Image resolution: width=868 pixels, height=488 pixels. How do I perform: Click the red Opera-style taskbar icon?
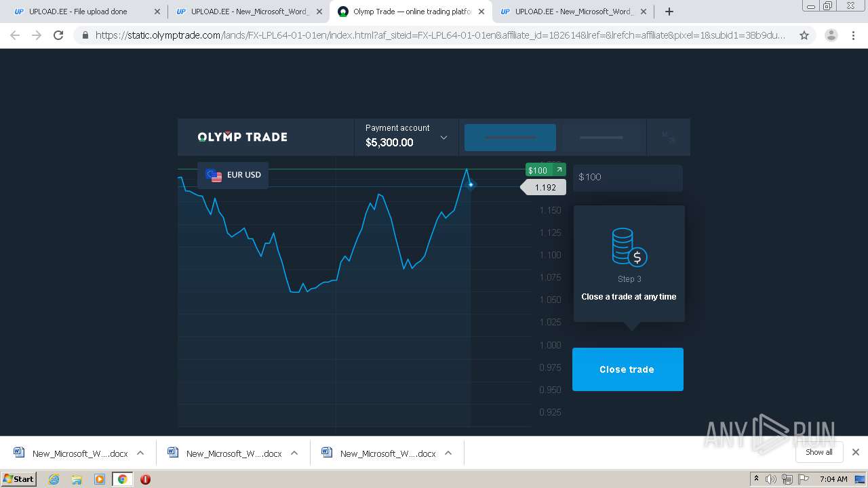tap(145, 479)
